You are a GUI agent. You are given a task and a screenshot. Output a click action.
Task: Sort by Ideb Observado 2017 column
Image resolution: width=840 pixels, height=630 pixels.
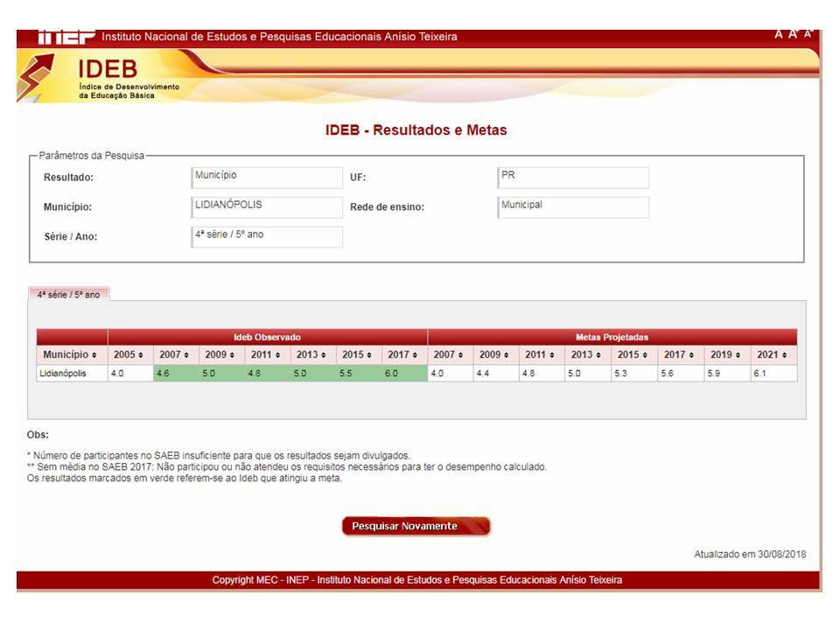404,354
